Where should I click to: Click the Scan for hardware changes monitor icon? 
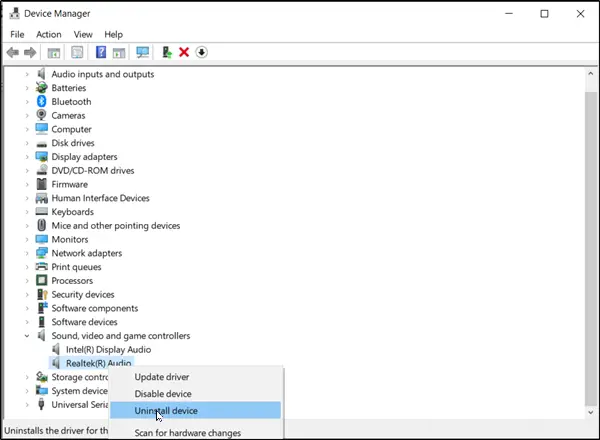tap(142, 52)
